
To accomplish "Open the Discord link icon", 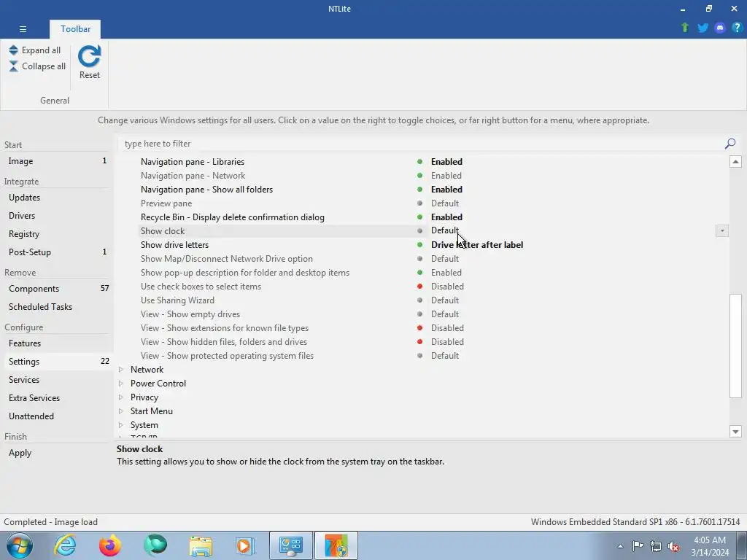I will (720, 28).
